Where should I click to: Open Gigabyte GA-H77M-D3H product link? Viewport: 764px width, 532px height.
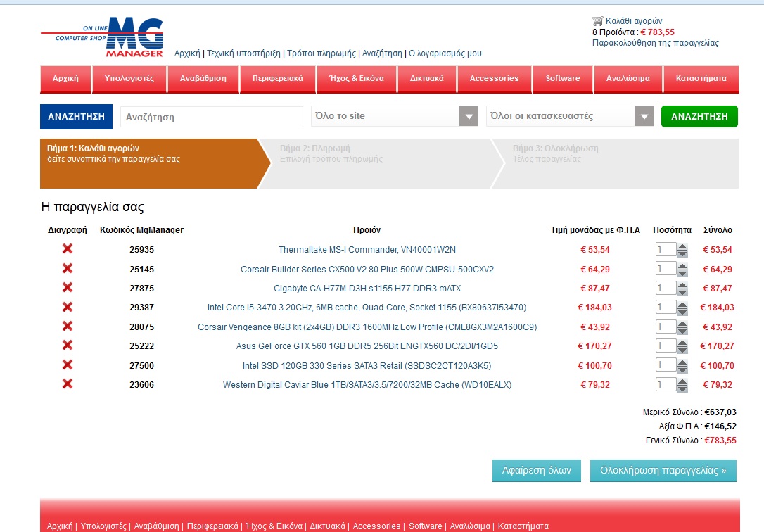(367, 288)
